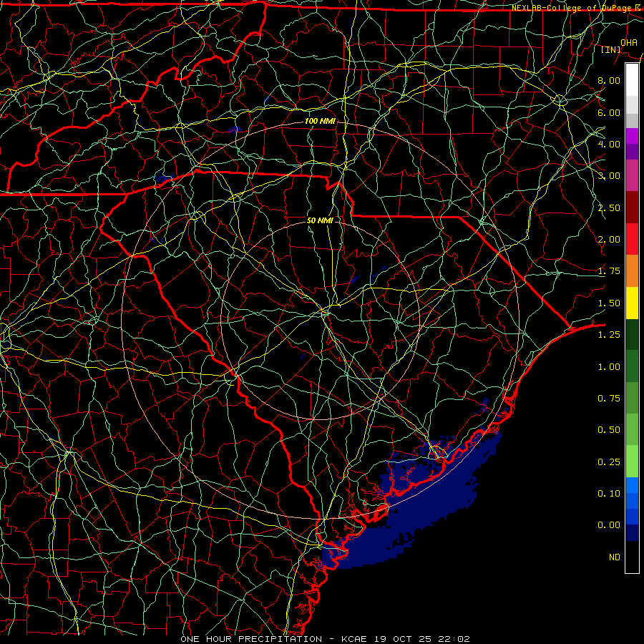The height and width of the screenshot is (644, 644).
Task: Click the ONE HOUR PRECIPITATION KCAE caption
Action: 325,639
